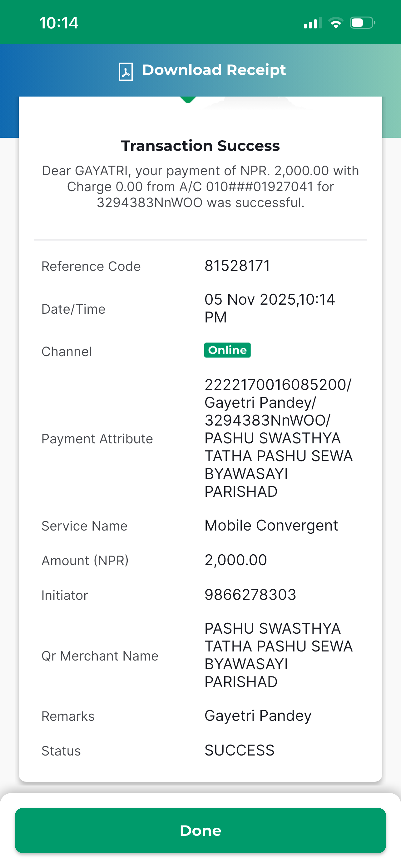Tap the initiator number 9866278303
The image size is (401, 868).
[250, 594]
